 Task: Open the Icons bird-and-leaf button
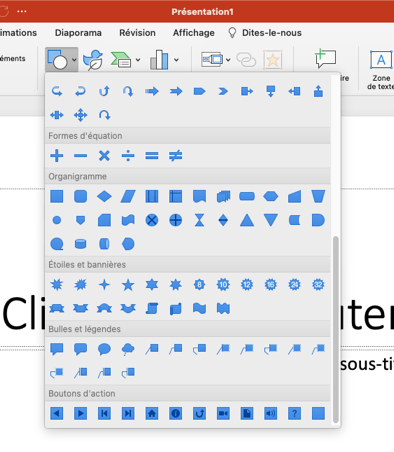coord(93,60)
